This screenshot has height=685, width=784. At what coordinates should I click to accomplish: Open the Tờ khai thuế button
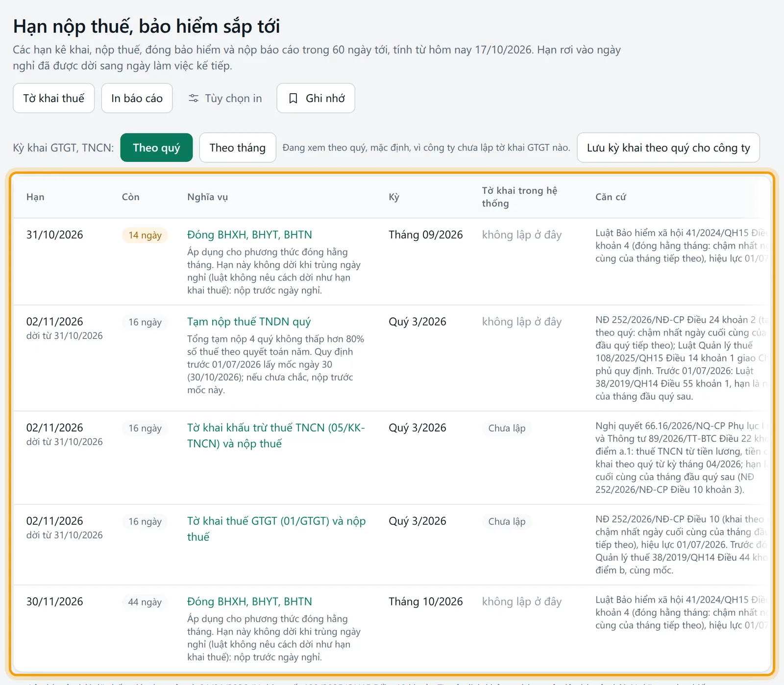(x=53, y=98)
